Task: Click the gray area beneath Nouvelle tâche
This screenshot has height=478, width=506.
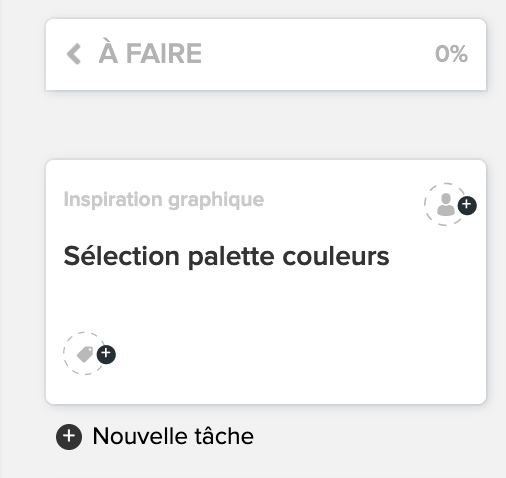Action: [x=266, y=465]
